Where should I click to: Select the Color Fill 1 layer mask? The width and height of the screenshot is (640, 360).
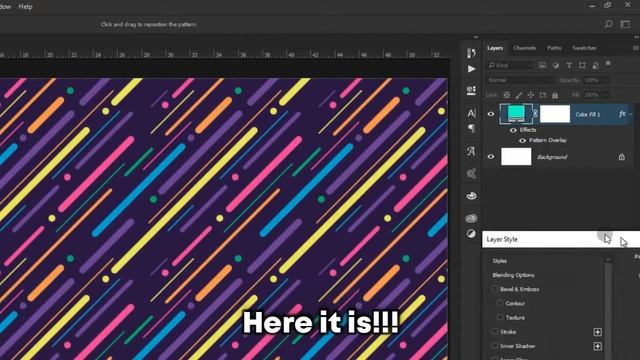point(555,114)
